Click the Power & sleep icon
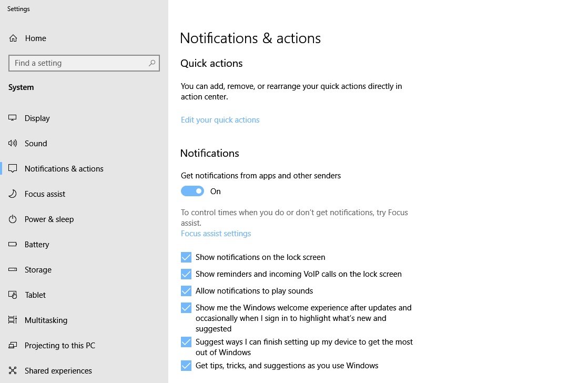 (13, 219)
